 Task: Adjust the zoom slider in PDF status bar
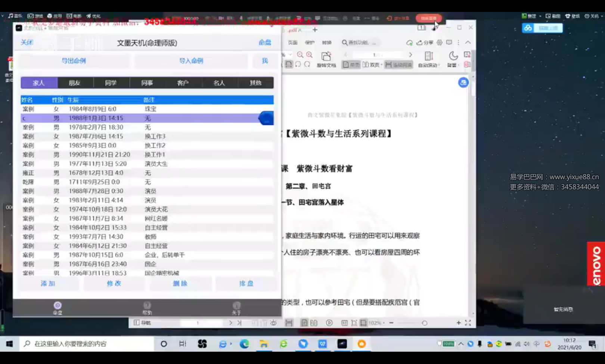(x=425, y=322)
